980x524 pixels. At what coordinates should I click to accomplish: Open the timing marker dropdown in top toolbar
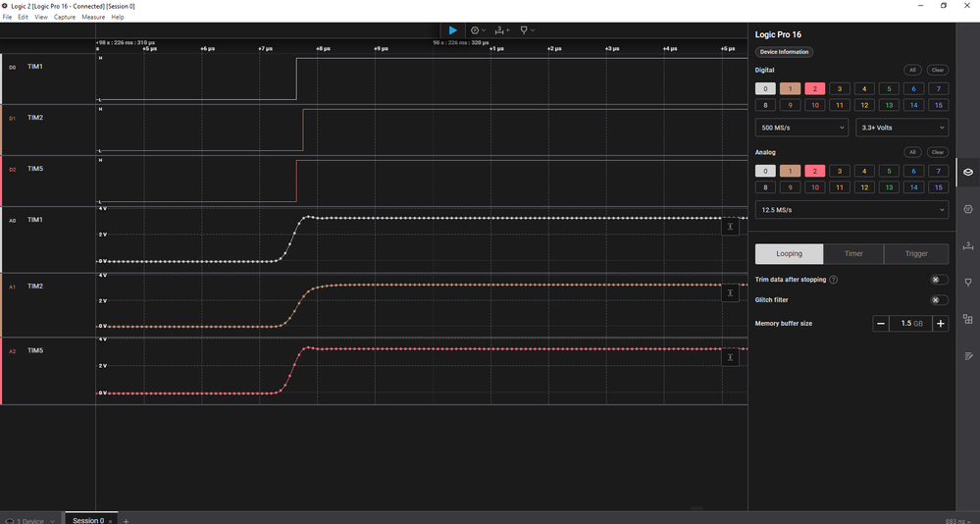pos(527,30)
